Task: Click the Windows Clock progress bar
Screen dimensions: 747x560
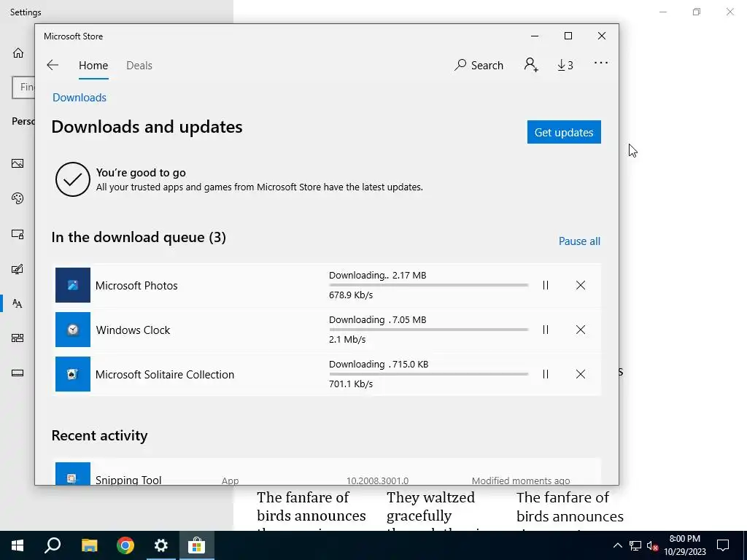Action: pyautogui.click(x=428, y=330)
